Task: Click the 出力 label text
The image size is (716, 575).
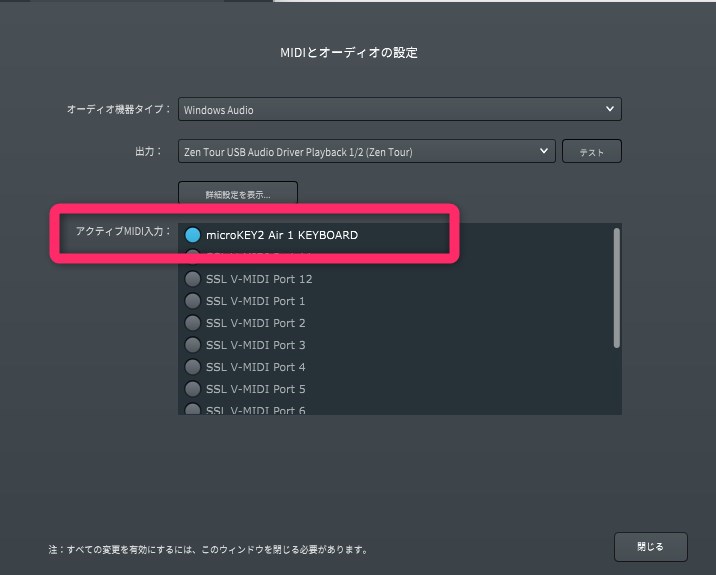Action: 148,152
